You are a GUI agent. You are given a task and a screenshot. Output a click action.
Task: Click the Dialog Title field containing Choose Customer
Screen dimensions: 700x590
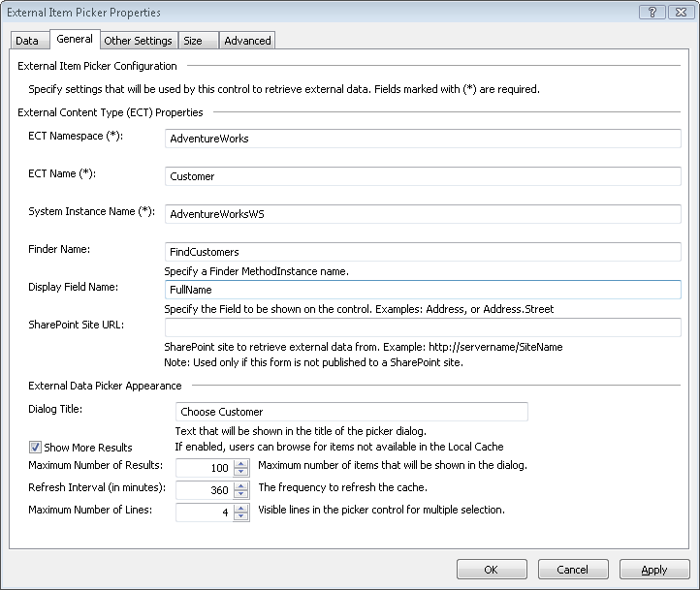(x=352, y=412)
